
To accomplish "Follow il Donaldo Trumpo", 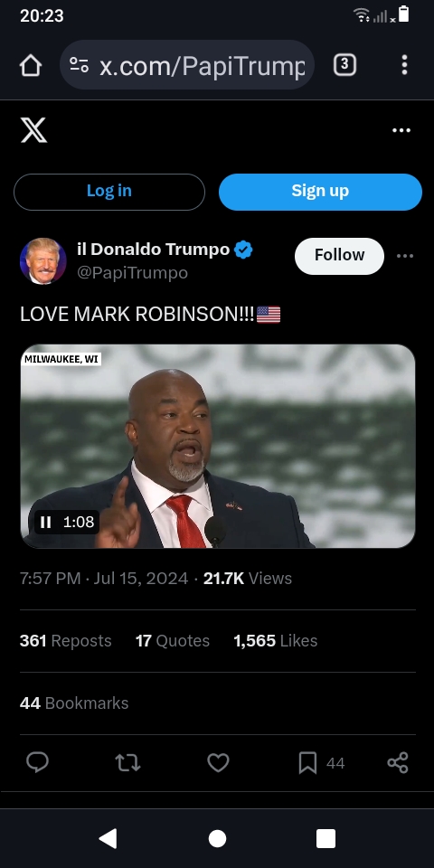I will [339, 256].
